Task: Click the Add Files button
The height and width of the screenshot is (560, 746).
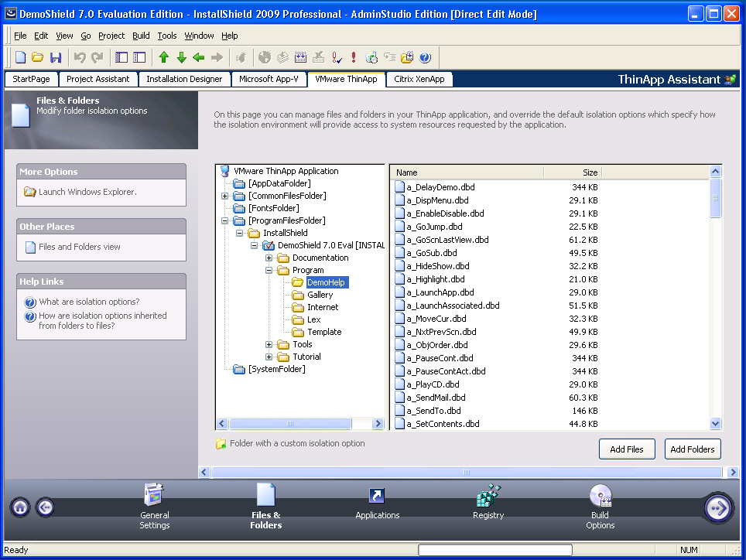Action: point(626,449)
